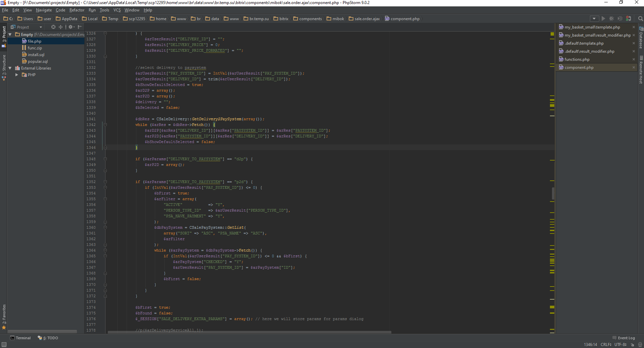The width and height of the screenshot is (644, 348).
Task: Click Scroll from Source crosshair icon
Action: 53,27
